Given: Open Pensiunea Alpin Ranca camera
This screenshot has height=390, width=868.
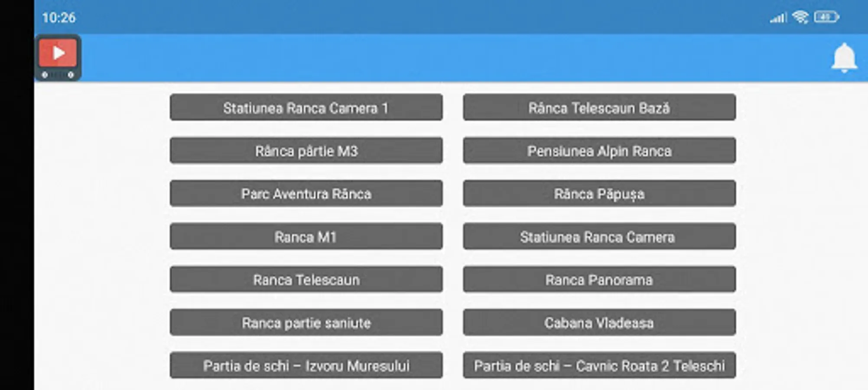Looking at the screenshot, I should pyautogui.click(x=599, y=150).
